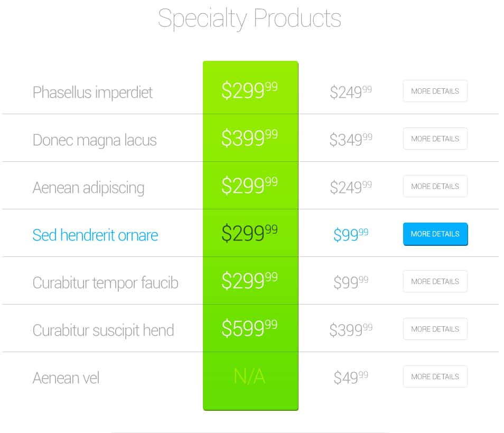Click the $599.99 price for Curabitur suscipit
Viewport: 504px width, 433px height.
[250, 328]
